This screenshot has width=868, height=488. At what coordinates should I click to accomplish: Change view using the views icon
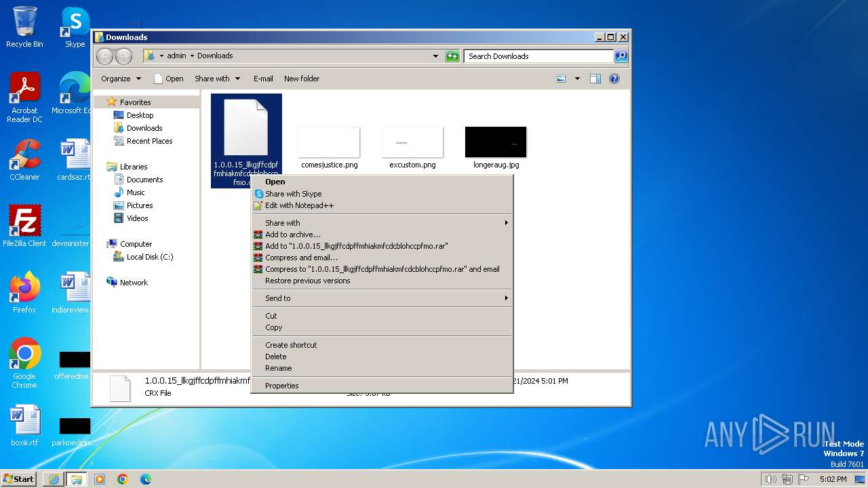pyautogui.click(x=561, y=79)
